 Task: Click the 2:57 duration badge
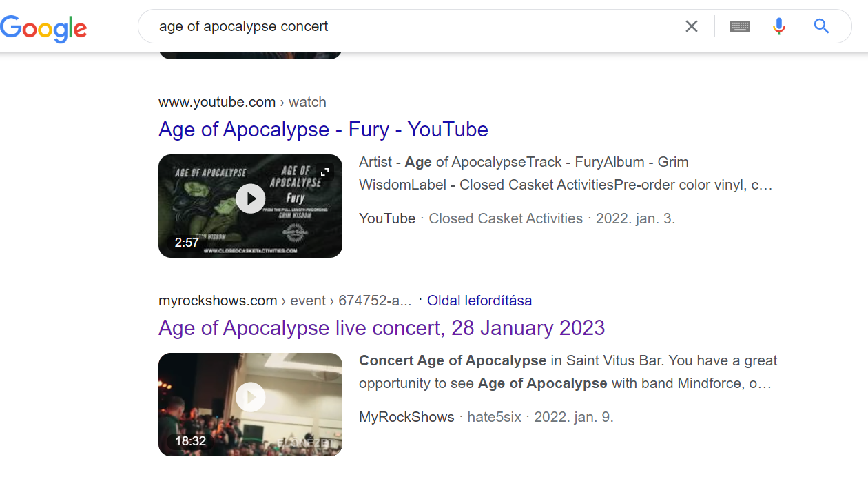pos(187,242)
